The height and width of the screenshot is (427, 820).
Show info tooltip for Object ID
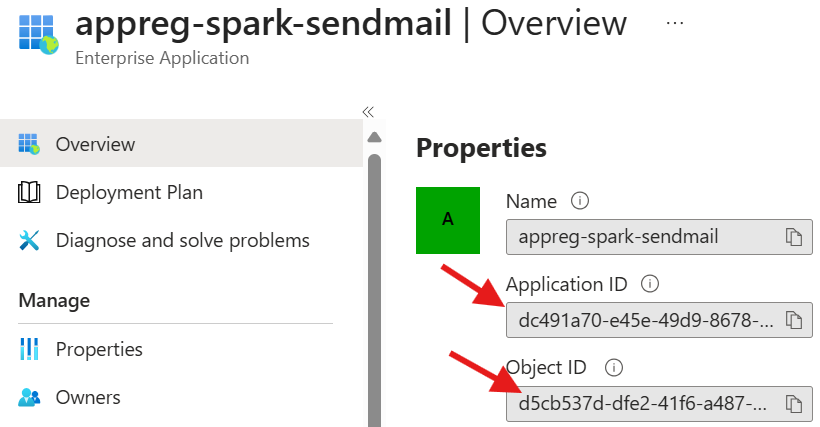click(614, 367)
